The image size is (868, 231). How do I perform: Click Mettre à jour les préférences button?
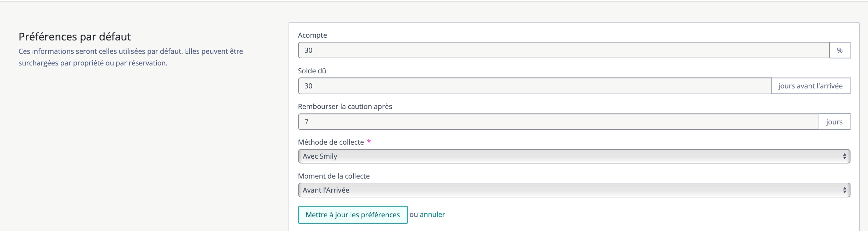click(x=353, y=215)
